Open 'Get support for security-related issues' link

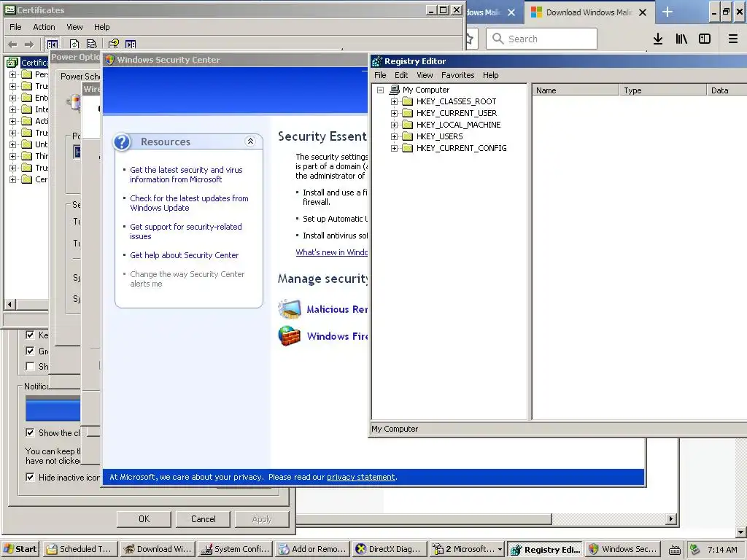186,231
